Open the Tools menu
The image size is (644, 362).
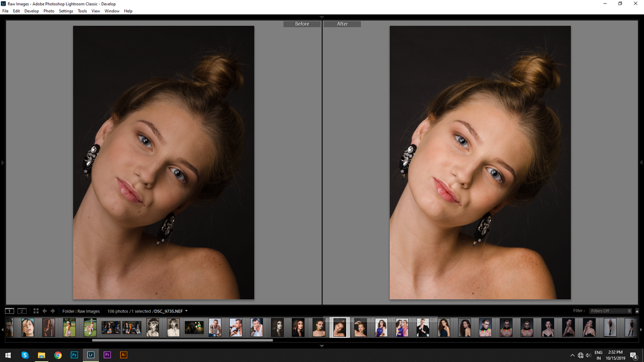(83, 11)
